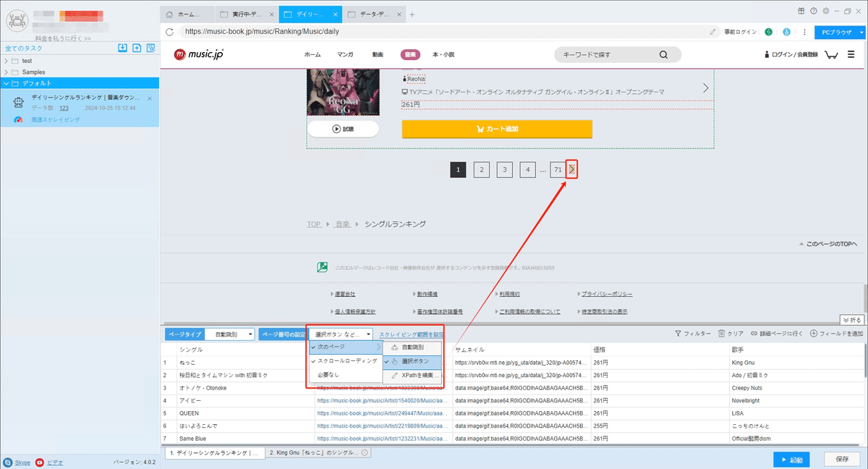868x469 pixels.
Task: Click the カート追加 add-to-cart button
Action: click(x=497, y=129)
